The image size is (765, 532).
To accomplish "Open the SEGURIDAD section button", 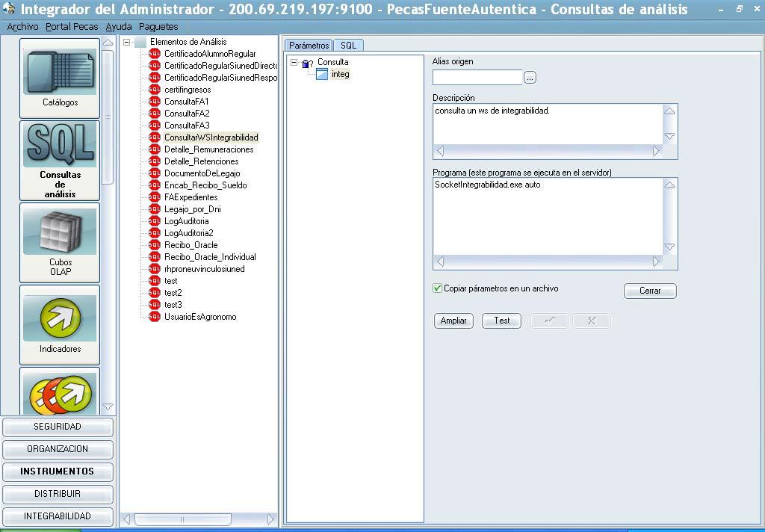I will coord(58,427).
